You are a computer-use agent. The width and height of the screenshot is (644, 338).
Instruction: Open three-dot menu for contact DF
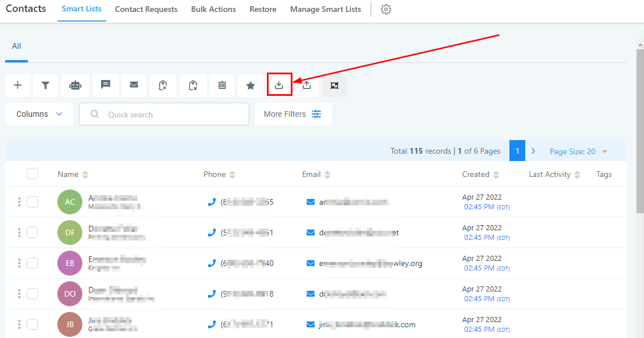point(19,233)
